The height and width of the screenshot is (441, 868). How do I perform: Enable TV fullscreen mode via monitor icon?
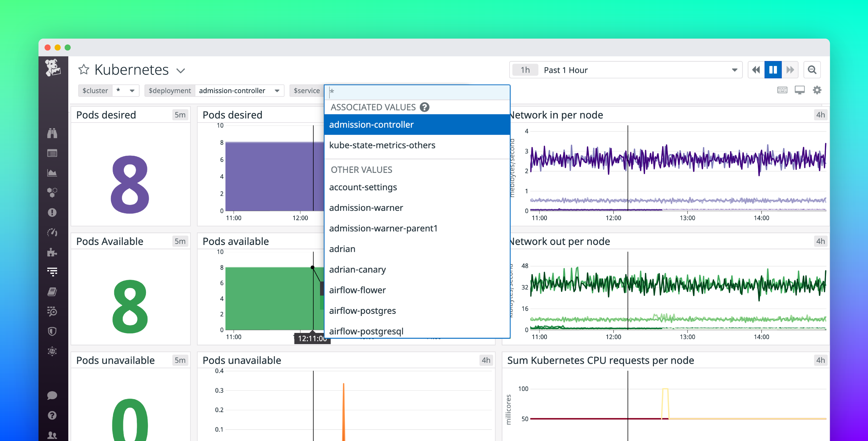[800, 90]
